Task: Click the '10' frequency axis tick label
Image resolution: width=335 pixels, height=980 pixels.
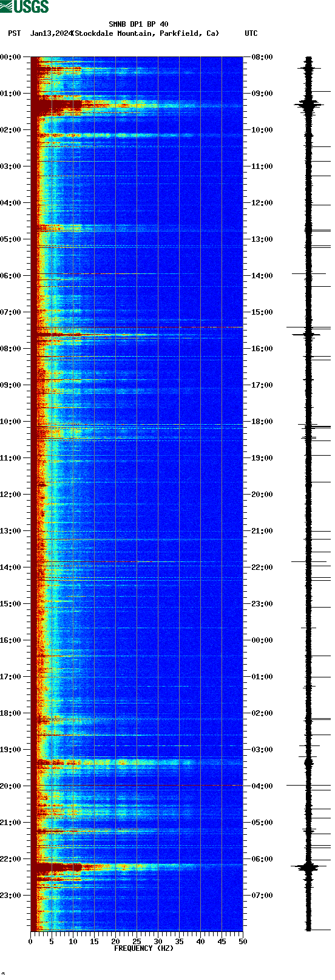Action: pos(73,942)
